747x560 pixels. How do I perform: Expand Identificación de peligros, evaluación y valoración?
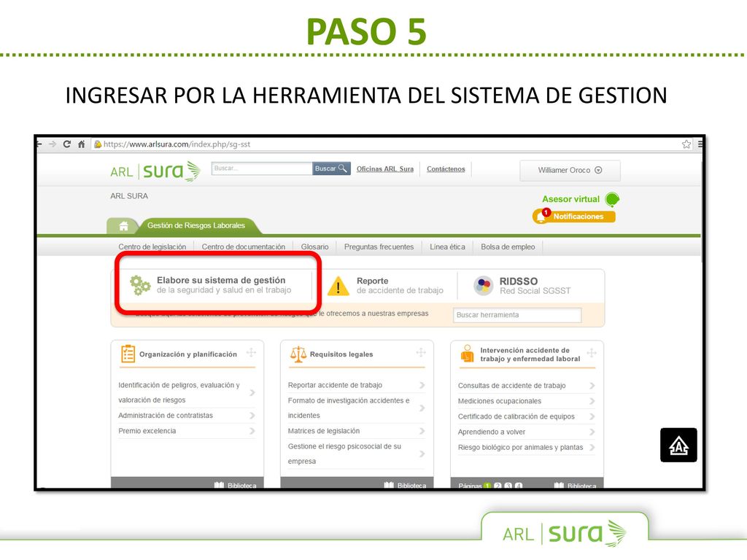point(252,393)
